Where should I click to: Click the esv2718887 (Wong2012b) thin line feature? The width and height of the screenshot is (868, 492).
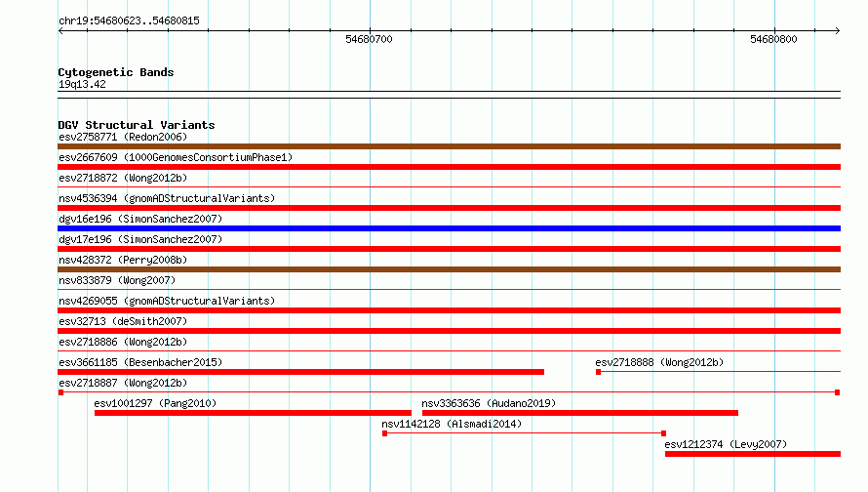pos(449,392)
